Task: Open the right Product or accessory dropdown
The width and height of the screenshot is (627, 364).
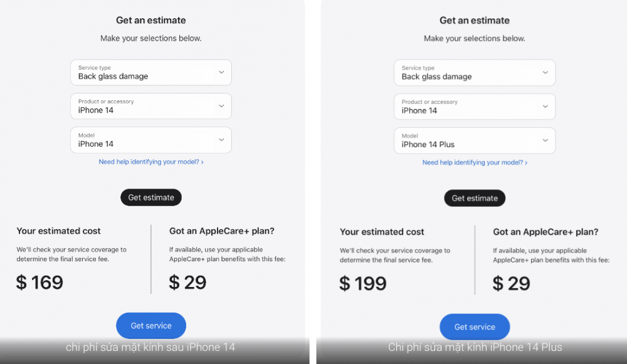Action: 475,107
